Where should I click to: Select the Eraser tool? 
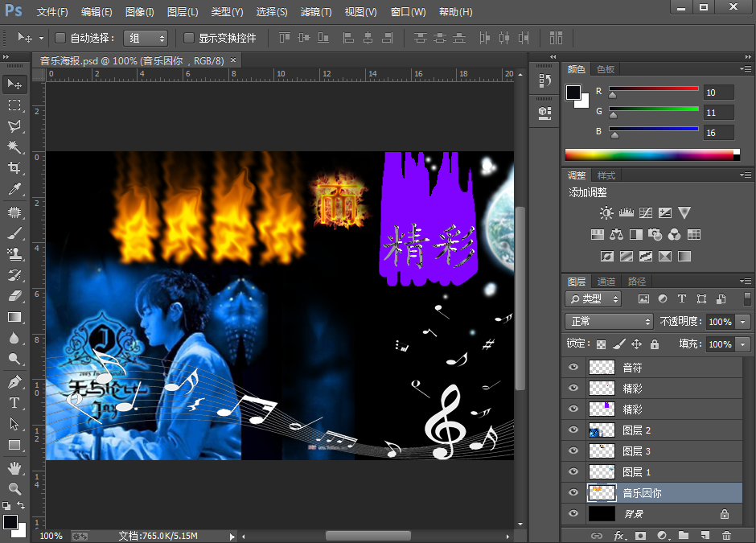tap(14, 295)
